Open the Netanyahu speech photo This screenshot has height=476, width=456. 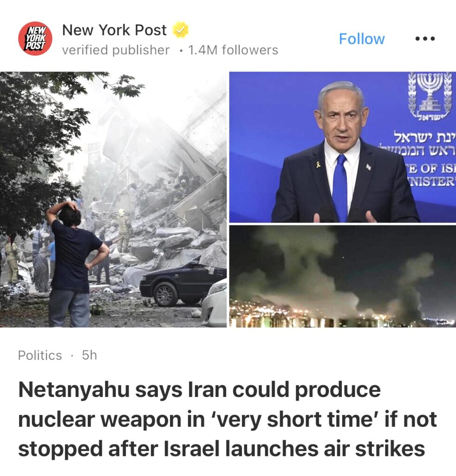(x=343, y=147)
